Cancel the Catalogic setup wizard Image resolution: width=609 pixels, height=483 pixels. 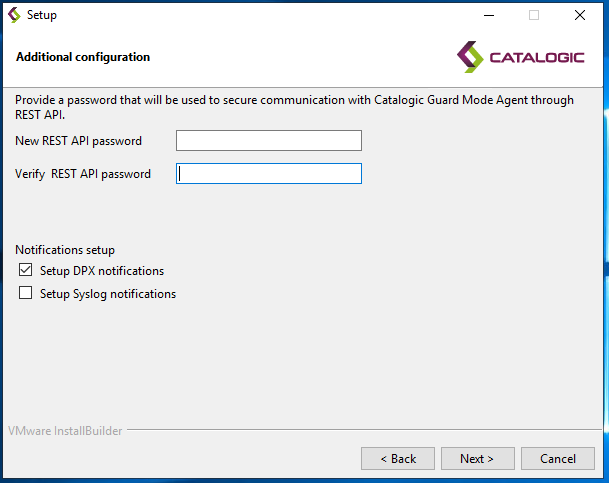(558, 459)
